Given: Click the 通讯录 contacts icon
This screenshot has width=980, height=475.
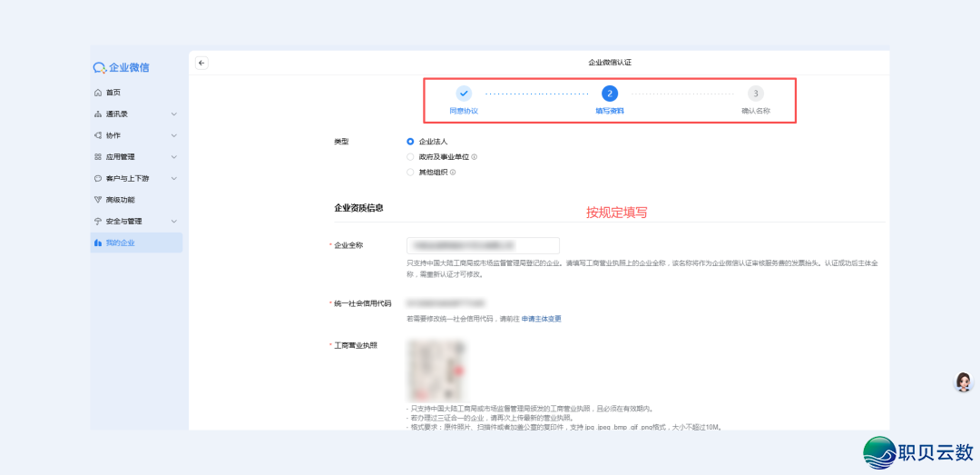Looking at the screenshot, I should (97, 114).
